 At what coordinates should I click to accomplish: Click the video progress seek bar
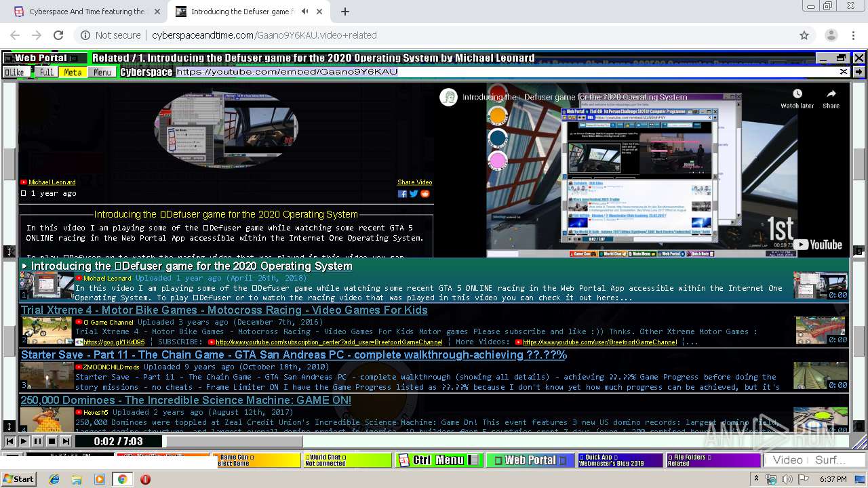click(x=507, y=442)
